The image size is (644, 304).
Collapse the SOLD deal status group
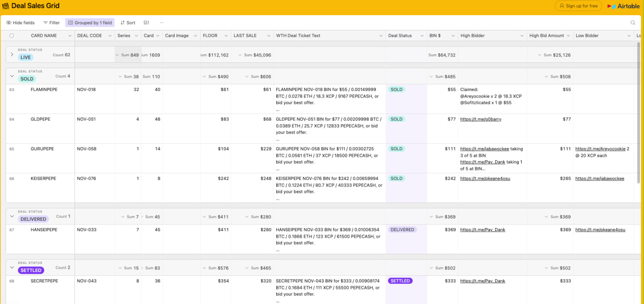12,76
